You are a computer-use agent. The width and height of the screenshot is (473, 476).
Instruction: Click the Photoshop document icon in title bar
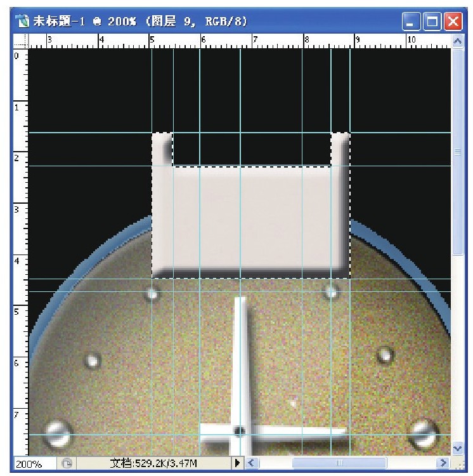tap(23, 22)
